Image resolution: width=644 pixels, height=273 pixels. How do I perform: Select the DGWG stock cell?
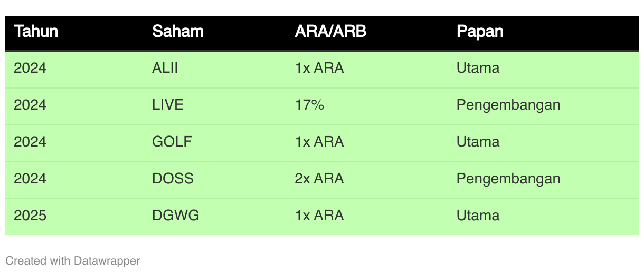176,216
